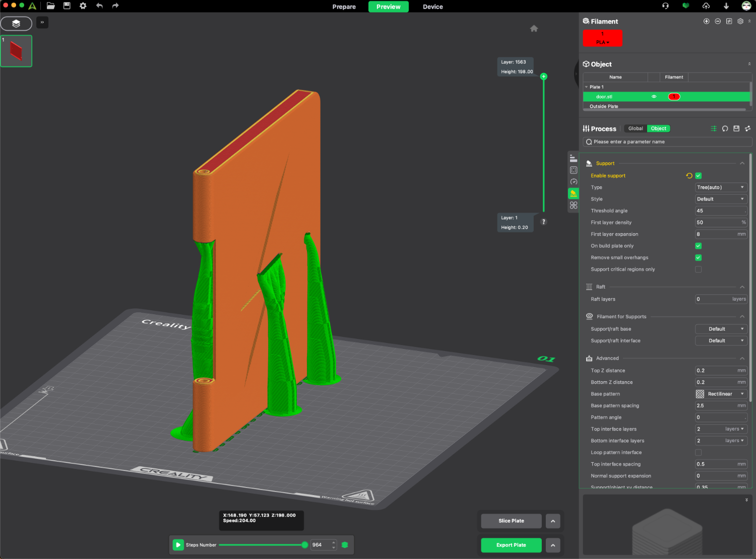Reset the view with the home icon
Screen dimensions: 756x559
point(534,28)
